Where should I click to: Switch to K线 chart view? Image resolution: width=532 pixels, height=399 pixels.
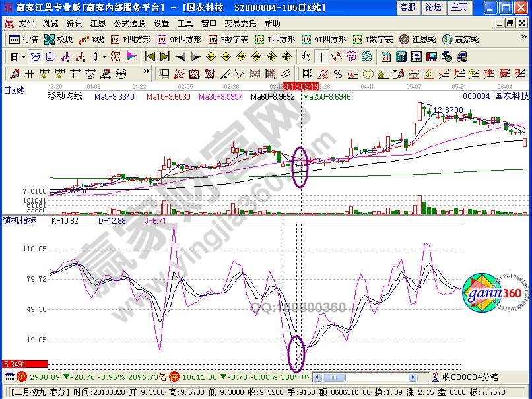(x=92, y=40)
